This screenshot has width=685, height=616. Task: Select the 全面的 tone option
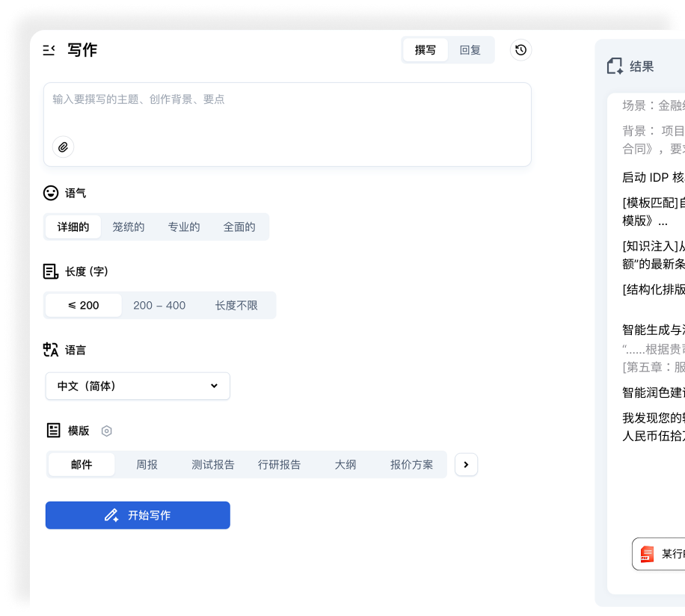[239, 227]
